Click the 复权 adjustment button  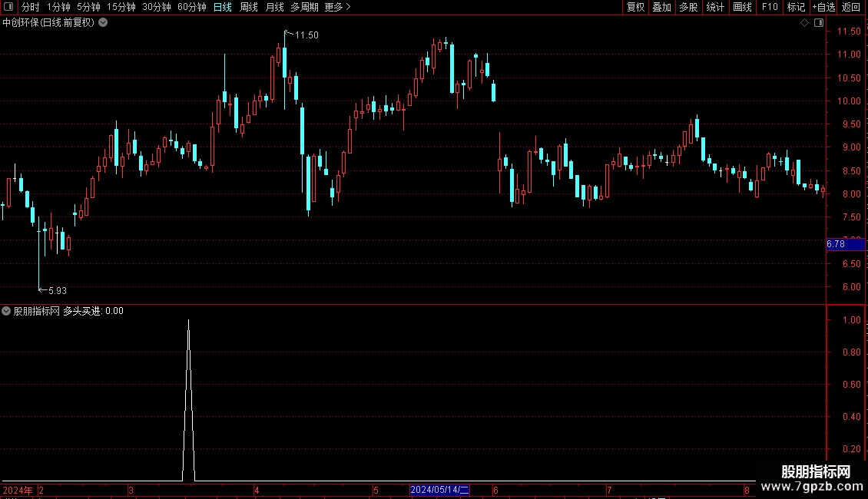(x=635, y=7)
